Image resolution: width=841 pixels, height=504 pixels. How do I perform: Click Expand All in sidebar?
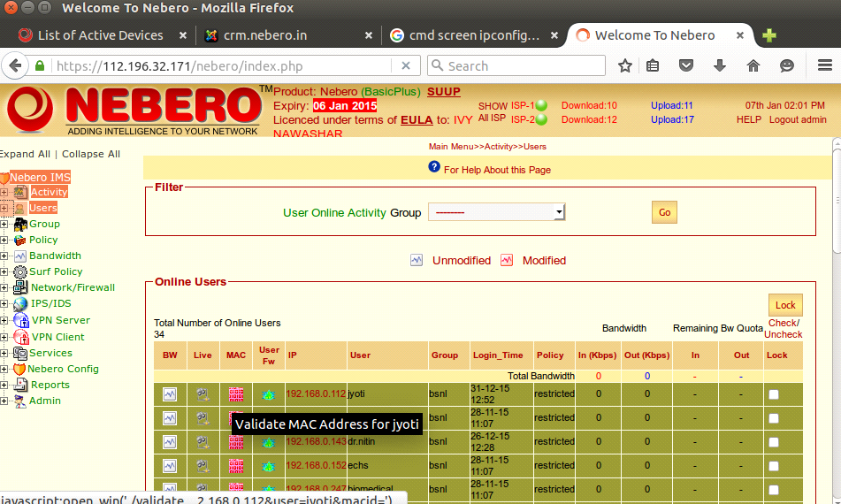[25, 154]
